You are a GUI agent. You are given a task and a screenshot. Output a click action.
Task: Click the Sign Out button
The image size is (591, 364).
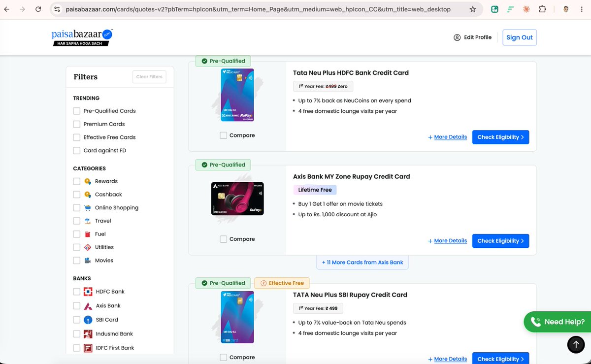click(x=520, y=37)
